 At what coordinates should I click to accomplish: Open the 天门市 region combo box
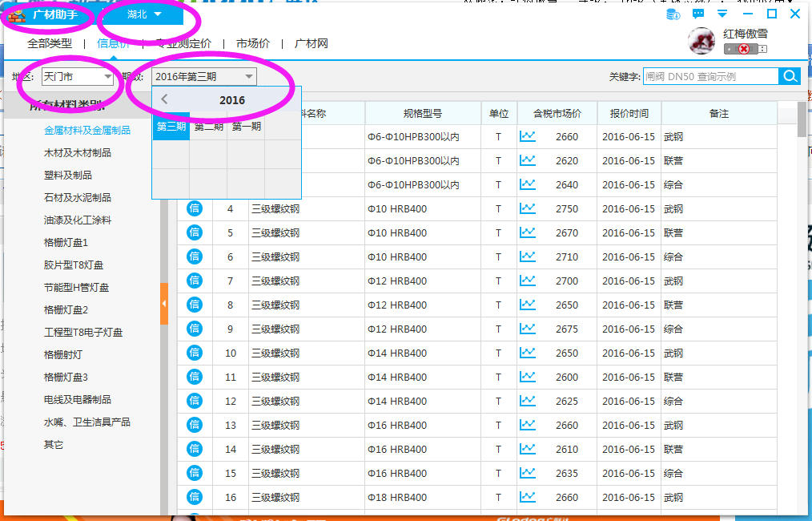coord(78,77)
